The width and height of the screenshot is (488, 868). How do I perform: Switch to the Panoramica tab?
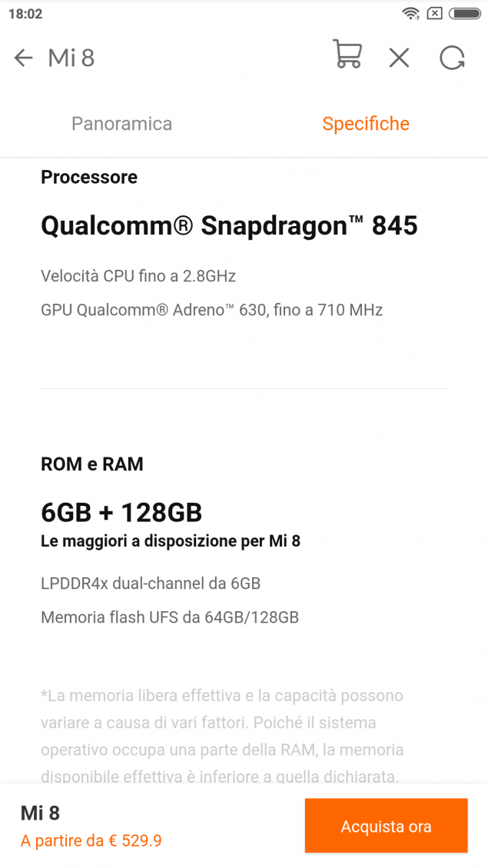point(121,124)
